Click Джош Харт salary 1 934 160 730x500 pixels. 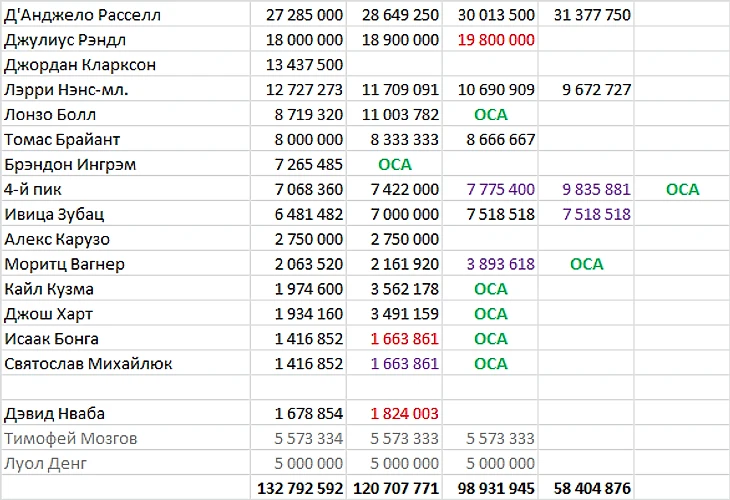[x=298, y=314]
